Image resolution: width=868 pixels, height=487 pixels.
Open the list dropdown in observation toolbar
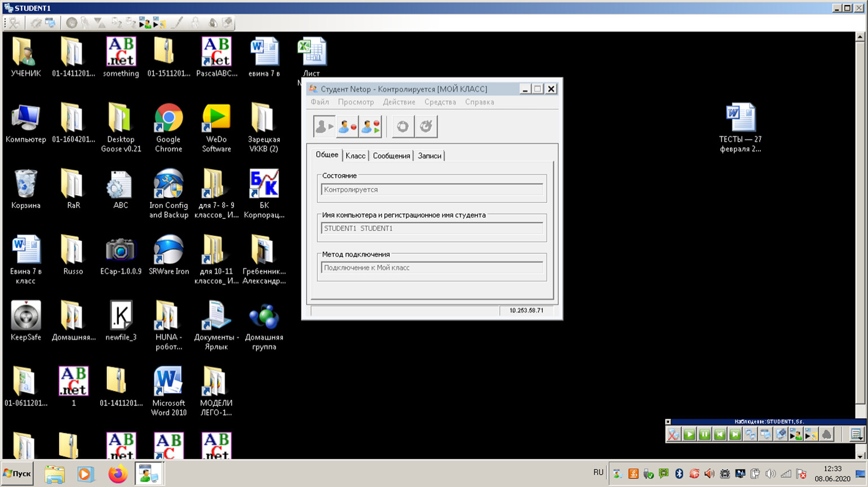click(856, 435)
